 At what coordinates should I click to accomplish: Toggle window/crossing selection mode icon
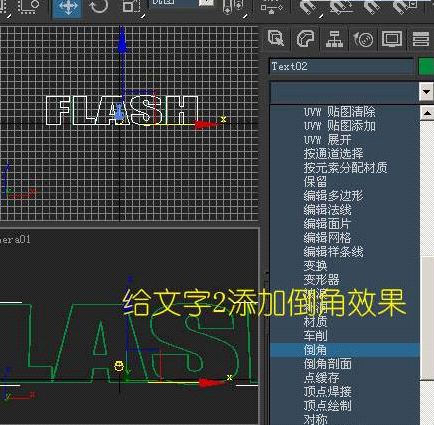[28, 7]
